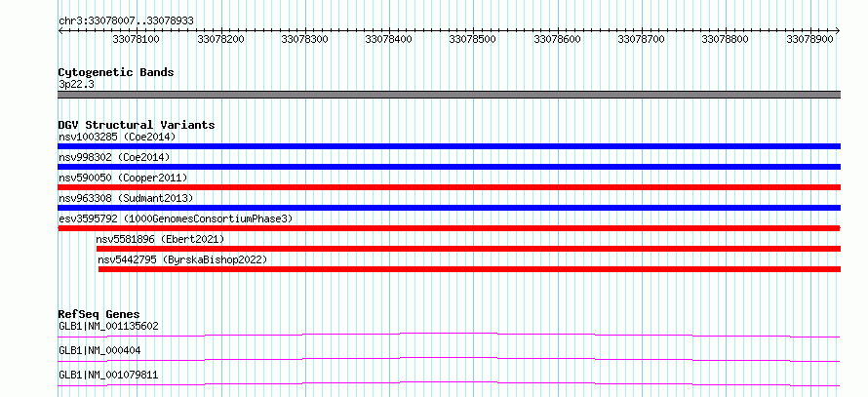Click the red bar for esv3595792
868x397 pixels.
(449, 228)
